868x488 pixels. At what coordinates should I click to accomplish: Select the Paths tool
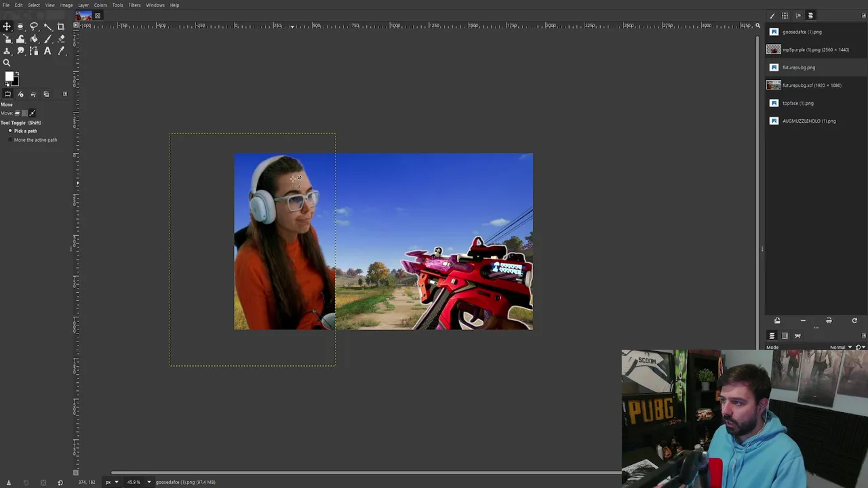coord(34,51)
